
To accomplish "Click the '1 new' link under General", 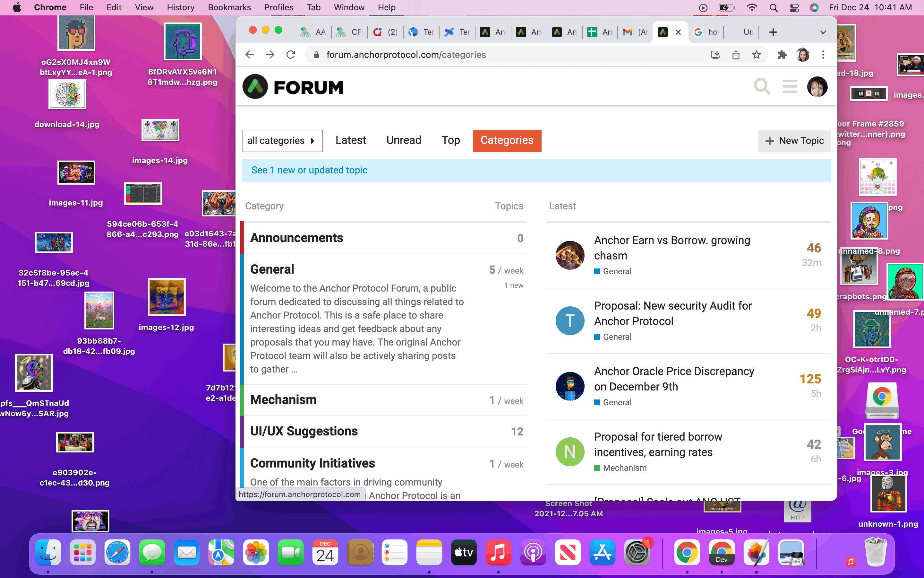I will coord(514,285).
